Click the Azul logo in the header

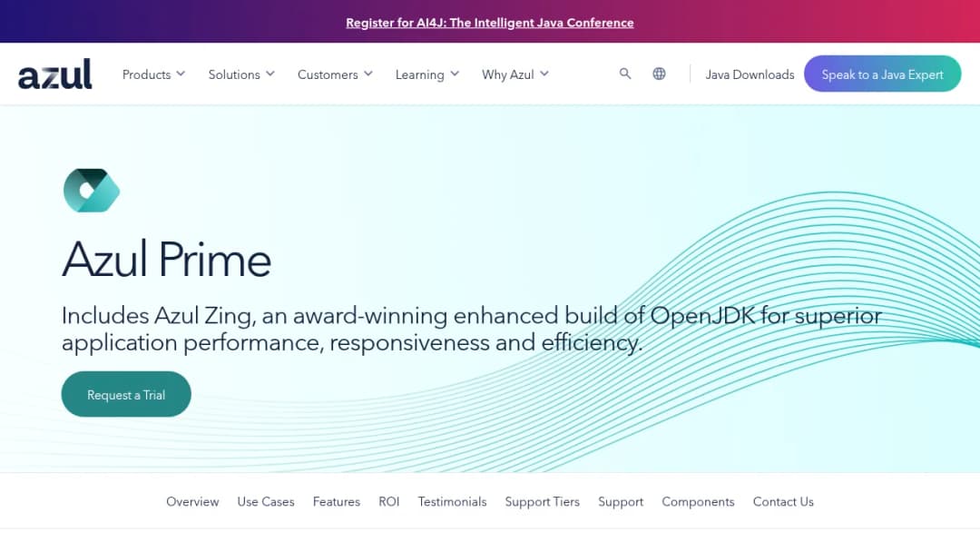tap(55, 74)
